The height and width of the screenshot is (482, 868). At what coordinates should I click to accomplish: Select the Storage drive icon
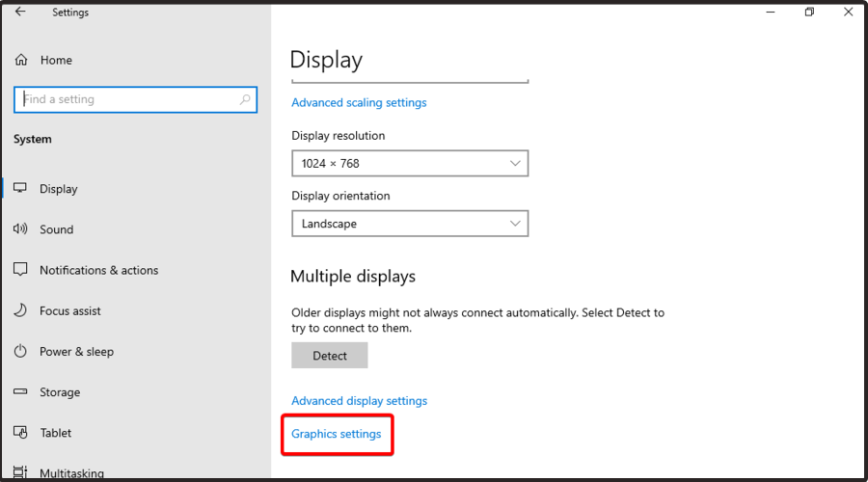coord(20,391)
